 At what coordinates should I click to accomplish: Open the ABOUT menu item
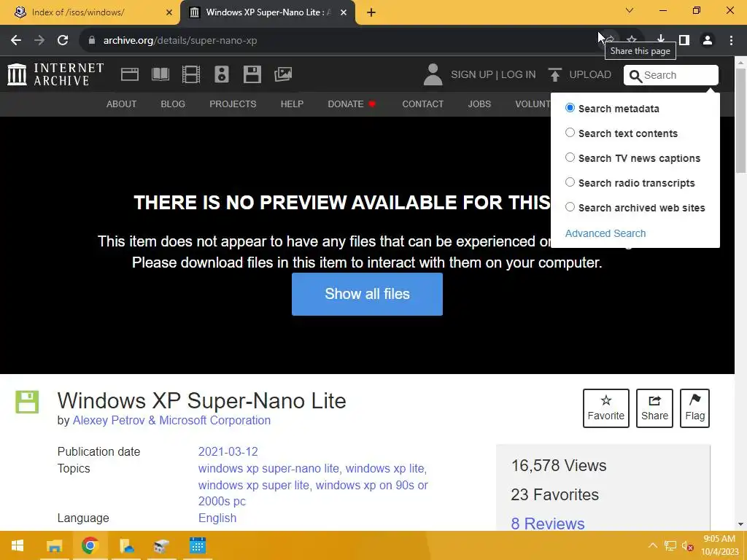click(122, 104)
